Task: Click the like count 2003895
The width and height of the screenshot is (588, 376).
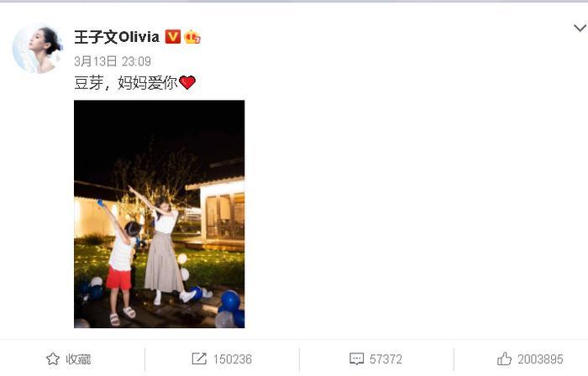Action: [x=540, y=359]
